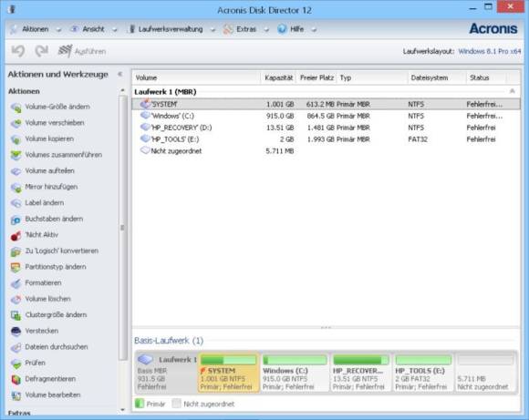Sort by the Dateisystem column header
529x420 pixels.
click(437, 77)
